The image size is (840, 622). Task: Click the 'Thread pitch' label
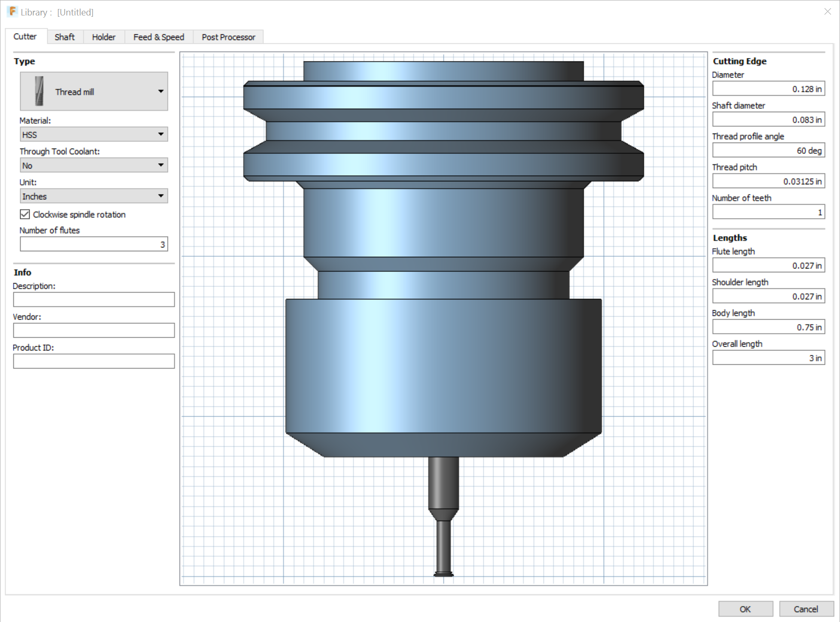(734, 167)
